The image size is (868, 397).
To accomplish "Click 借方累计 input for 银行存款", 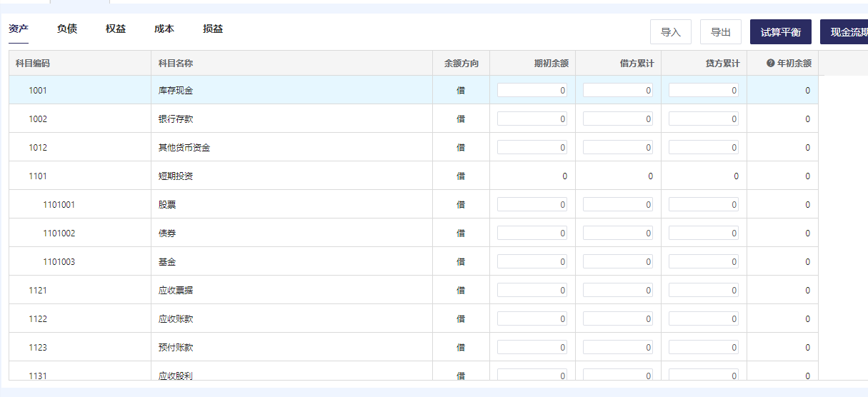I will [618, 119].
